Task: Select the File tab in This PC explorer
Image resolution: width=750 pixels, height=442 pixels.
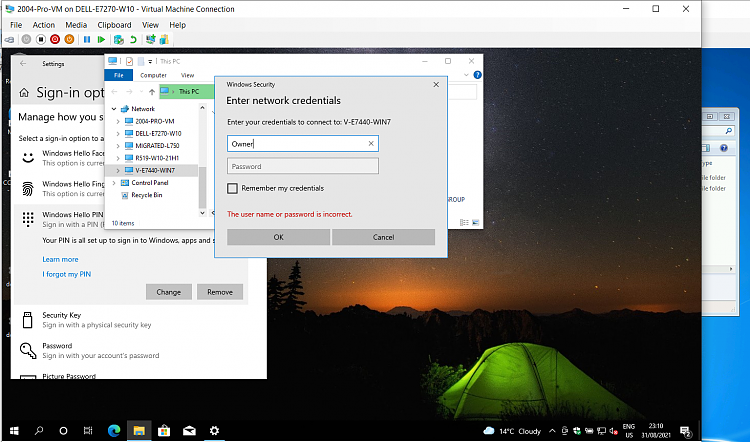Action: tap(119, 75)
